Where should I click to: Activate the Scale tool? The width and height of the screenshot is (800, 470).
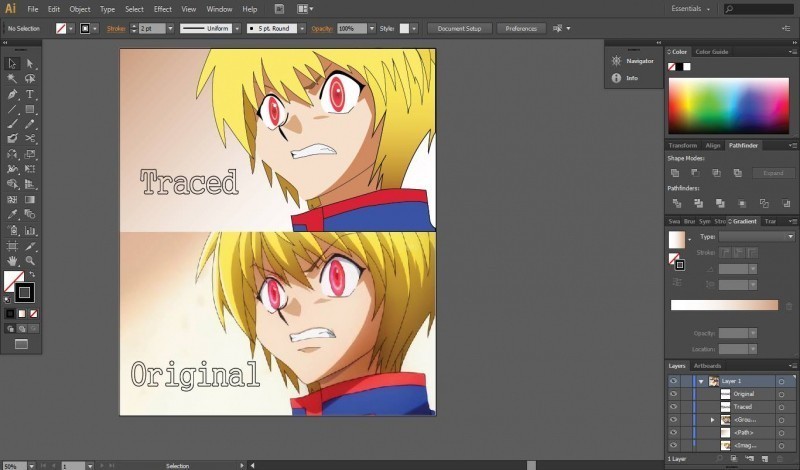[30, 154]
